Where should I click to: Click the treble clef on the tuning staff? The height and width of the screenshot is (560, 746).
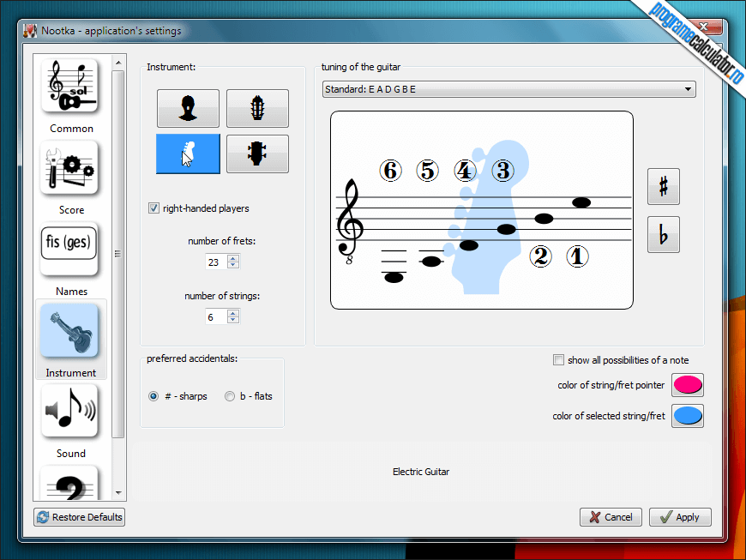tap(350, 221)
